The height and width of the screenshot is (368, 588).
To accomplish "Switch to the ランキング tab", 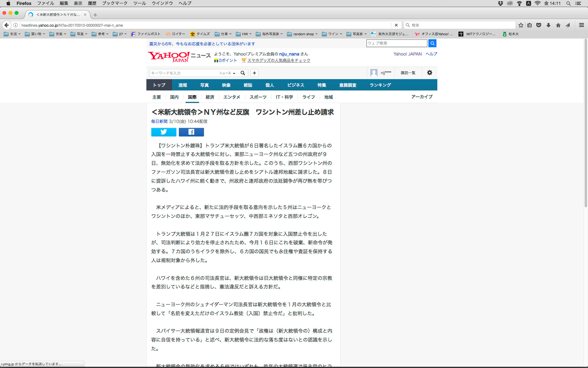I will click(380, 85).
